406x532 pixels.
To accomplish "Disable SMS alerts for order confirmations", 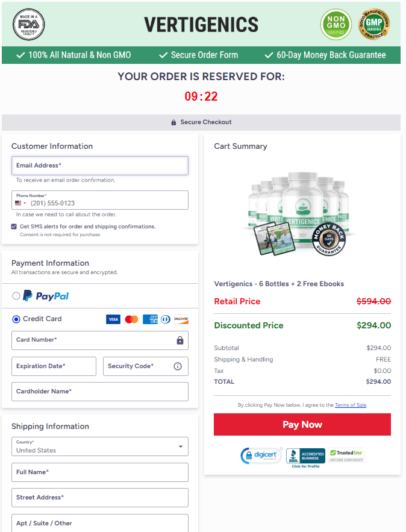I will tap(14, 227).
